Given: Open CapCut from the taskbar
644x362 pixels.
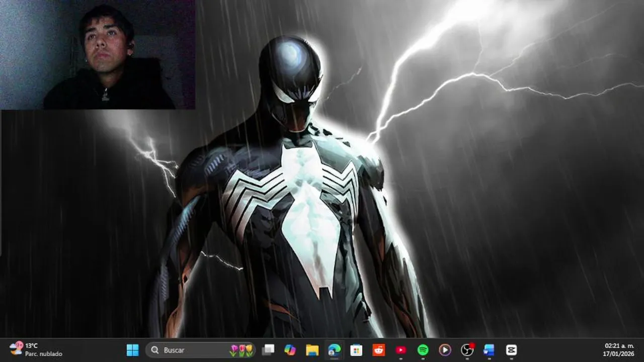Looking at the screenshot, I should (x=511, y=350).
